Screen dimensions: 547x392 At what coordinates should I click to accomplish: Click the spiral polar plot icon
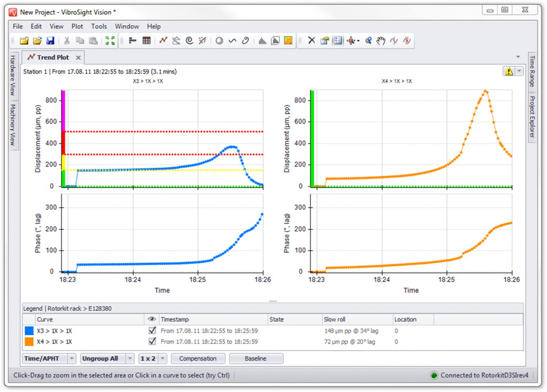pos(189,41)
